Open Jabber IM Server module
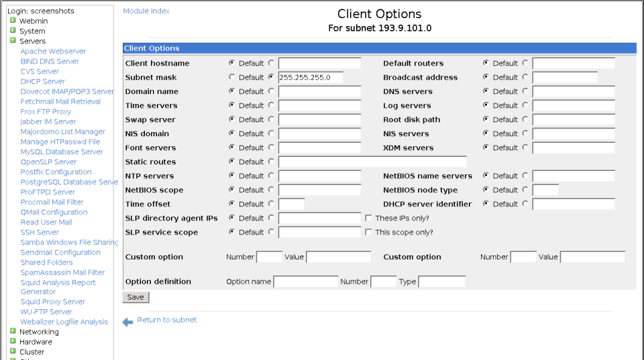Image resolution: width=644 pixels, height=360 pixels. pos(48,121)
